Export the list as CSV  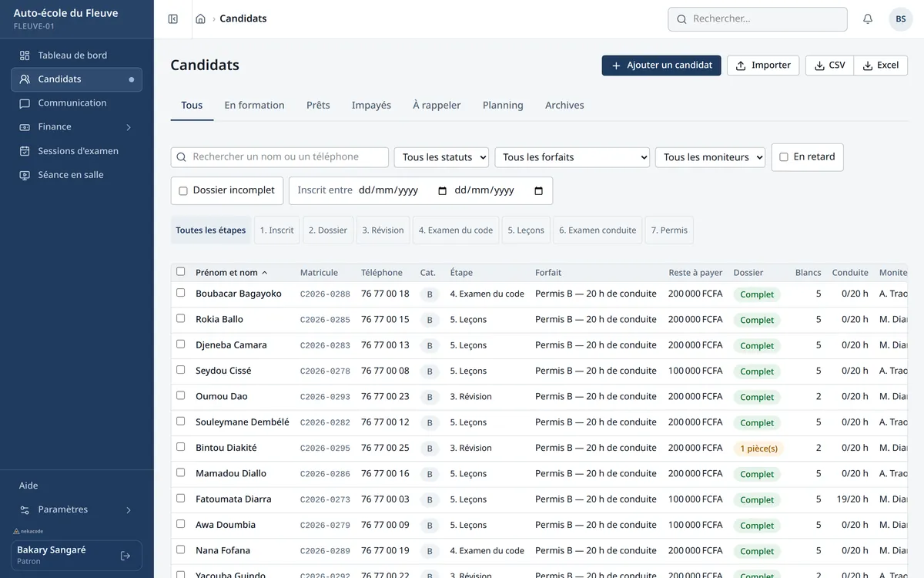click(x=829, y=66)
